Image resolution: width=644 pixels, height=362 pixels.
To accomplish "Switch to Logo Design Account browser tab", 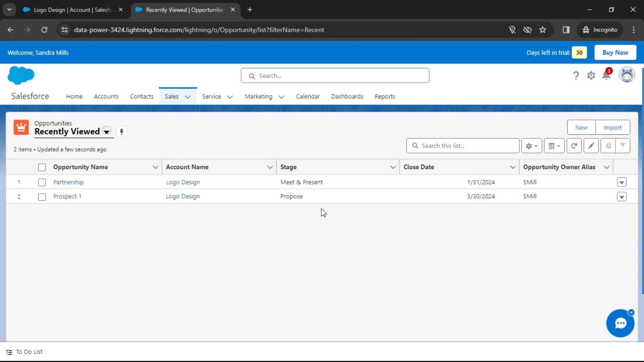I will [73, 10].
